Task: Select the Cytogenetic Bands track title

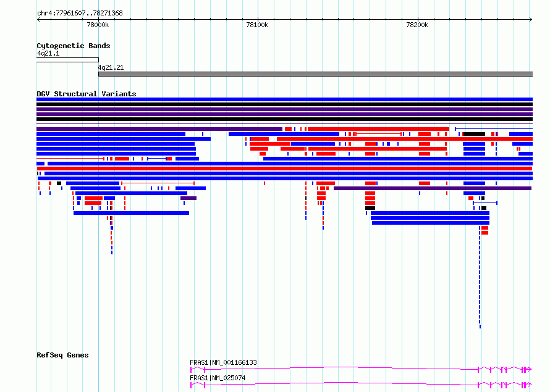Action: (x=74, y=46)
